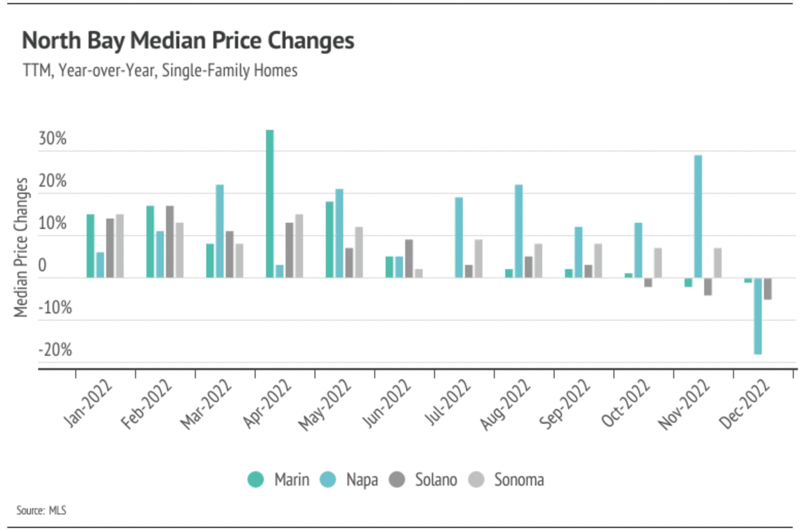
Task: Toggle the Marin series legend label
Action: 292,479
